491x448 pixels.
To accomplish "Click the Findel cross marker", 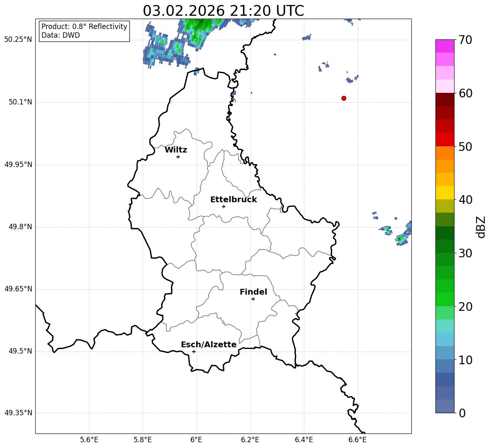I will click(x=253, y=299).
